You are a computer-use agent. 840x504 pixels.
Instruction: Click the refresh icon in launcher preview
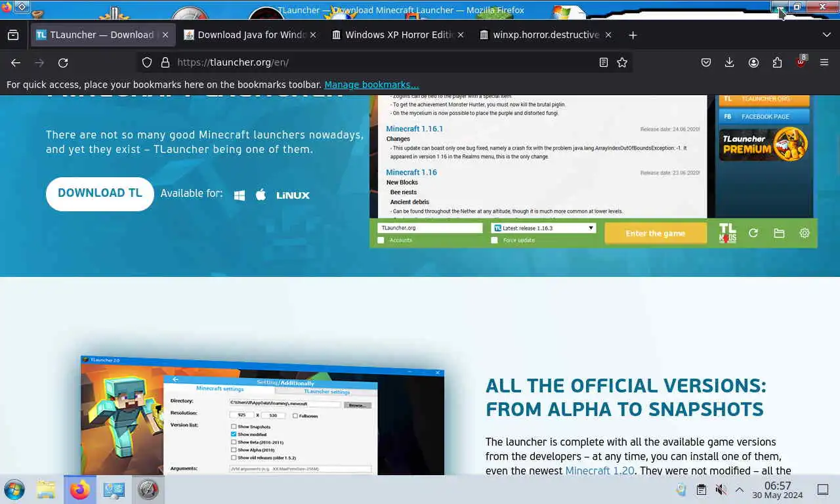coord(753,233)
